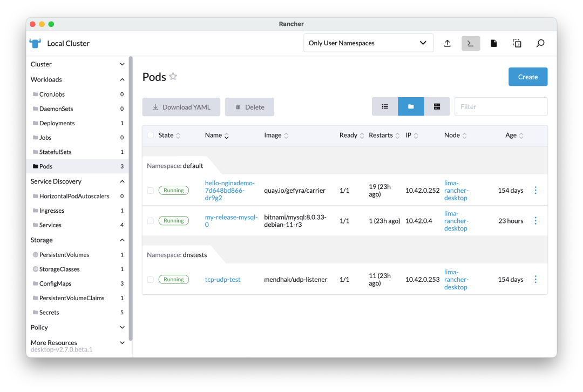
Task: Open the kebab menu for tcp-udp-test pod
Action: [535, 279]
